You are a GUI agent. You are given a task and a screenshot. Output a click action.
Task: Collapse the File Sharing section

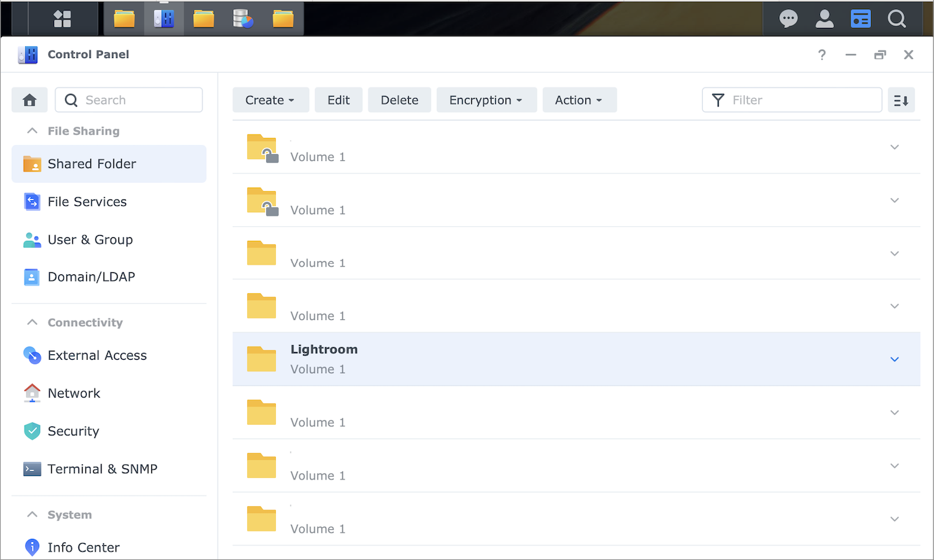(32, 131)
